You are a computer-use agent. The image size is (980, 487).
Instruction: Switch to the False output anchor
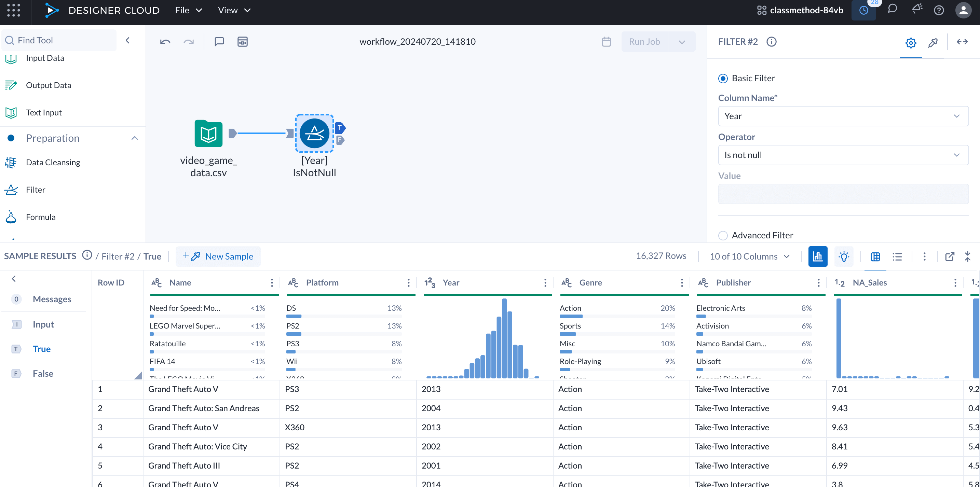(x=43, y=373)
